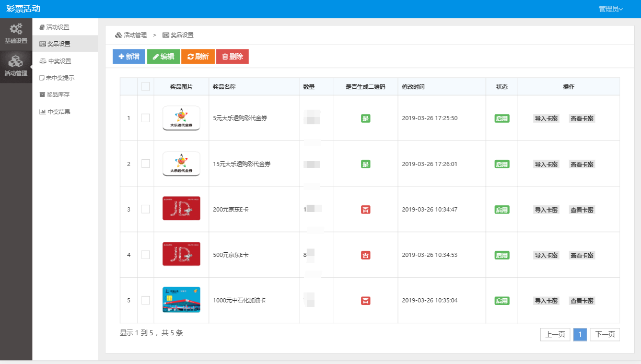This screenshot has width=641, height=364.
Task: Go to 下一页 in pagination
Action: pyautogui.click(x=605, y=335)
